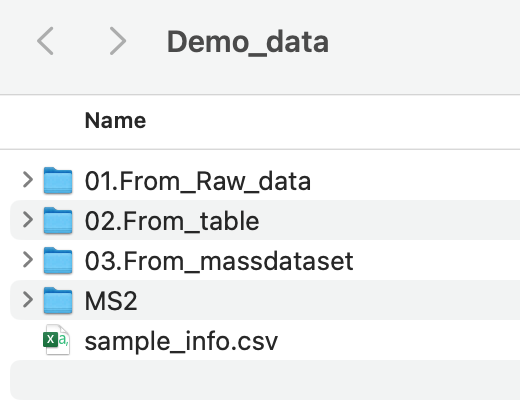The width and height of the screenshot is (520, 404).
Task: Select the 02.From_table folder icon
Action: click(x=58, y=220)
